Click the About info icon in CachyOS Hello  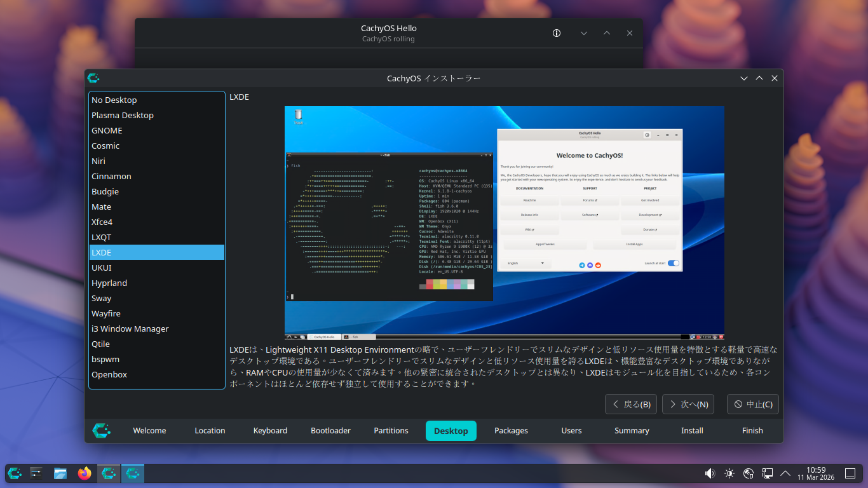click(557, 33)
